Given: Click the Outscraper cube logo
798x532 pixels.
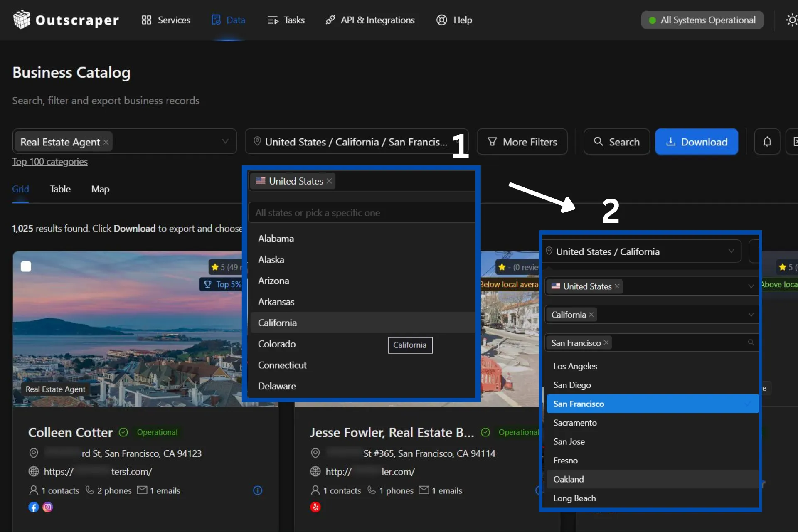Looking at the screenshot, I should [22, 20].
